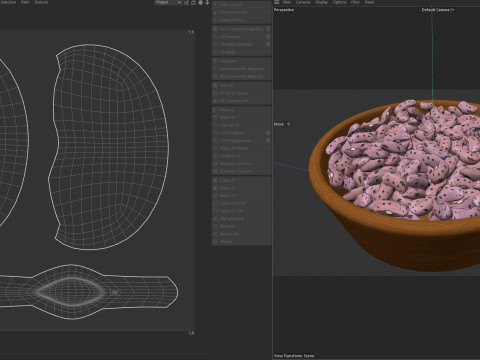This screenshot has width=480, height=360.
Task: Open the viewport View menu
Action: point(287,2)
